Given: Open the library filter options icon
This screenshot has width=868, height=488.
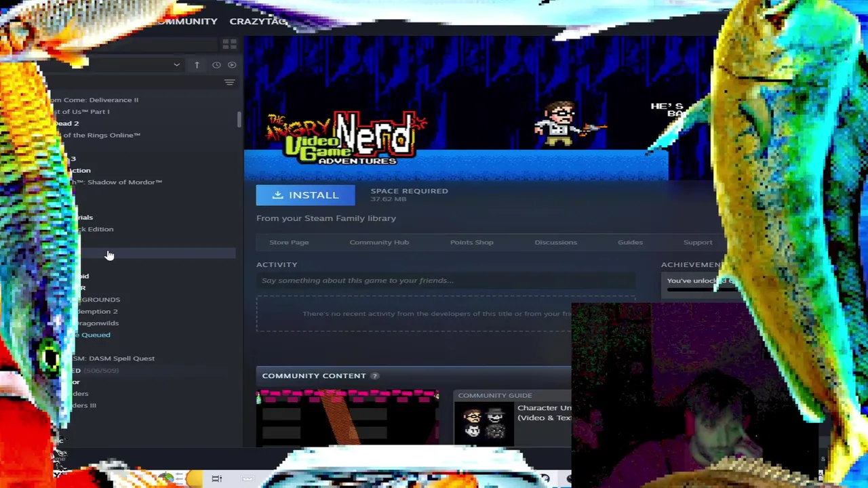Looking at the screenshot, I should [x=229, y=83].
